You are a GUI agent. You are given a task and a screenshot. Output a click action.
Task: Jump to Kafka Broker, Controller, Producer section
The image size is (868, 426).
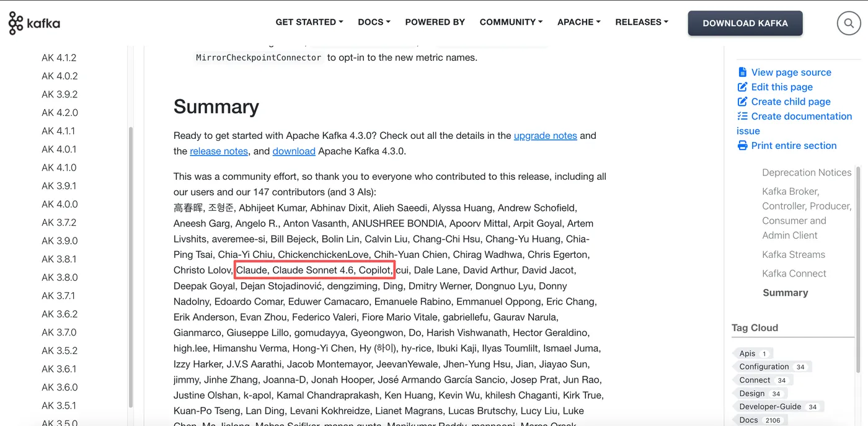click(x=807, y=213)
